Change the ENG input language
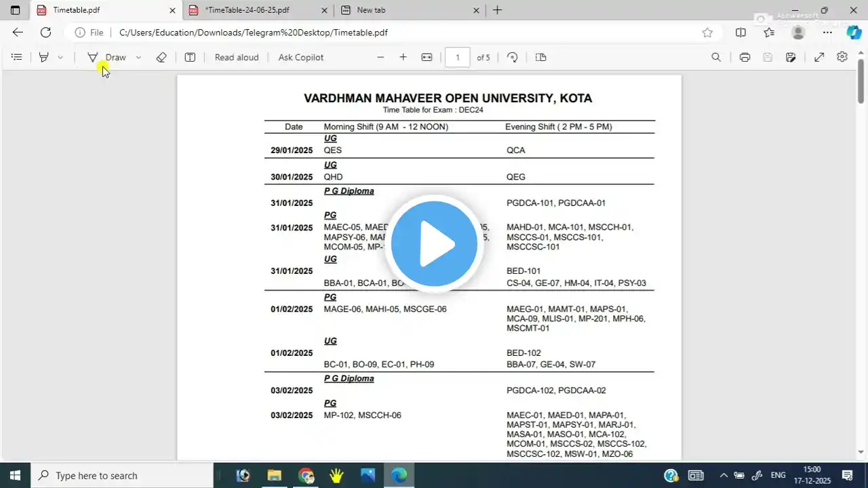 [x=778, y=475]
